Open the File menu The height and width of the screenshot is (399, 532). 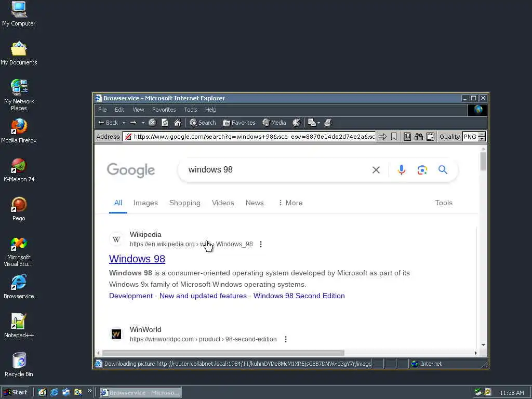click(102, 110)
